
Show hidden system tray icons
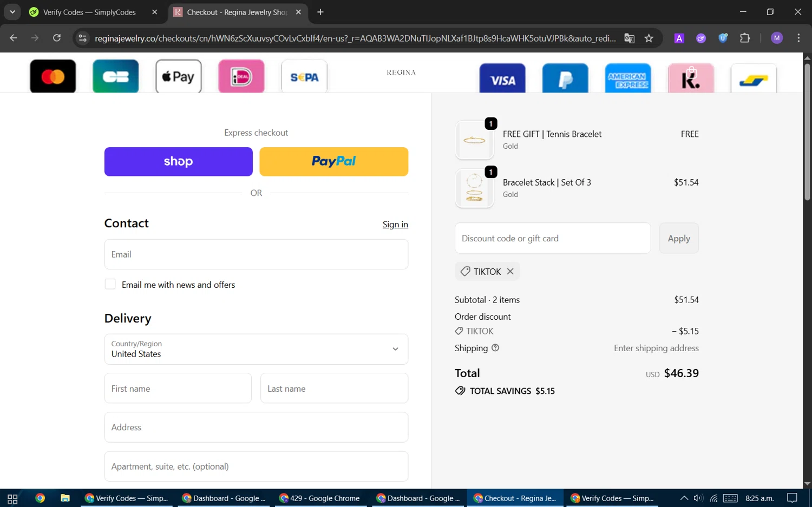tap(684, 498)
